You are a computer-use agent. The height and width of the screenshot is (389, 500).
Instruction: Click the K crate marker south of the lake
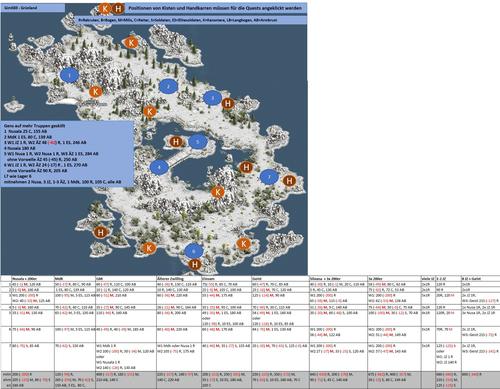(x=218, y=192)
